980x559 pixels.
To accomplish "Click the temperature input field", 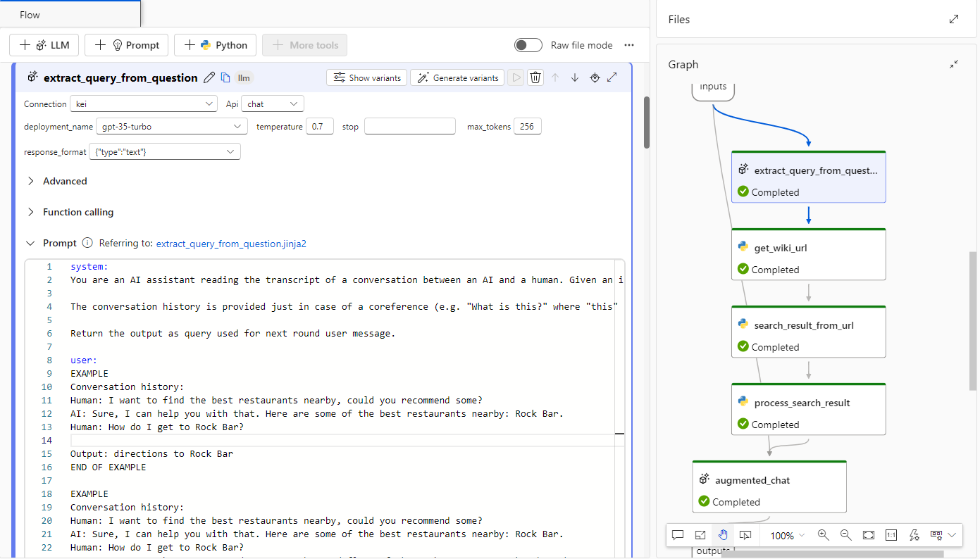I will click(x=320, y=127).
